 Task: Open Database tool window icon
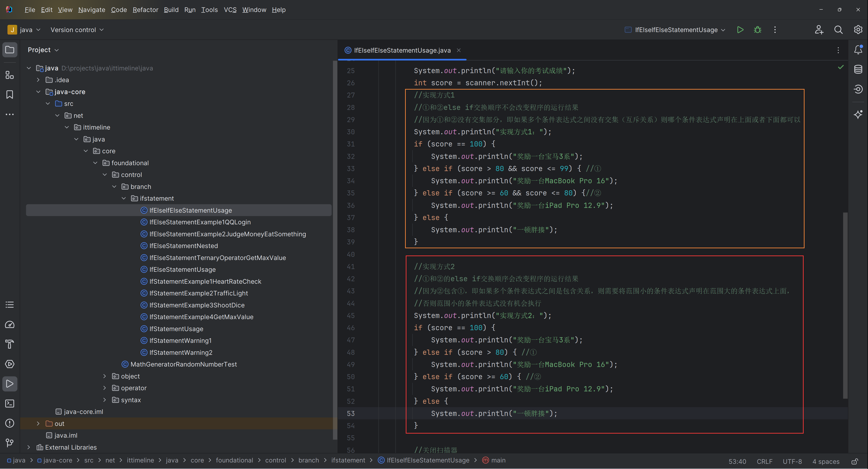(858, 69)
